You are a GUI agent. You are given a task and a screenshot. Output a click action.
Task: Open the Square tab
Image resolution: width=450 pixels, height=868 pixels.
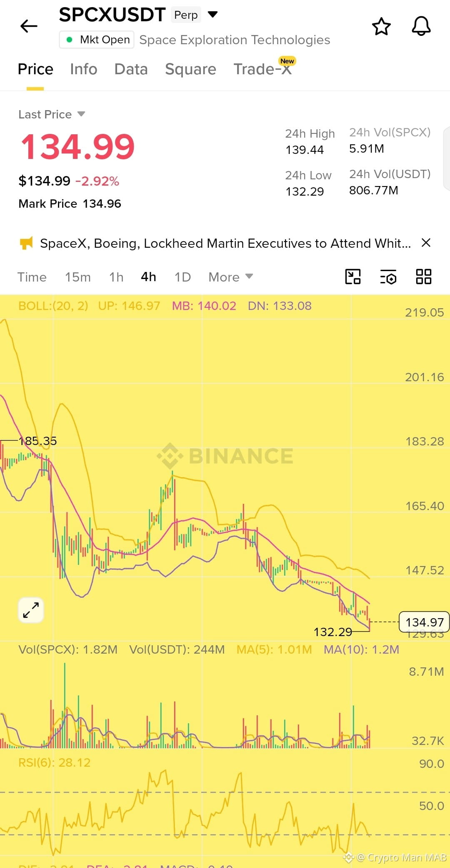pyautogui.click(x=190, y=69)
